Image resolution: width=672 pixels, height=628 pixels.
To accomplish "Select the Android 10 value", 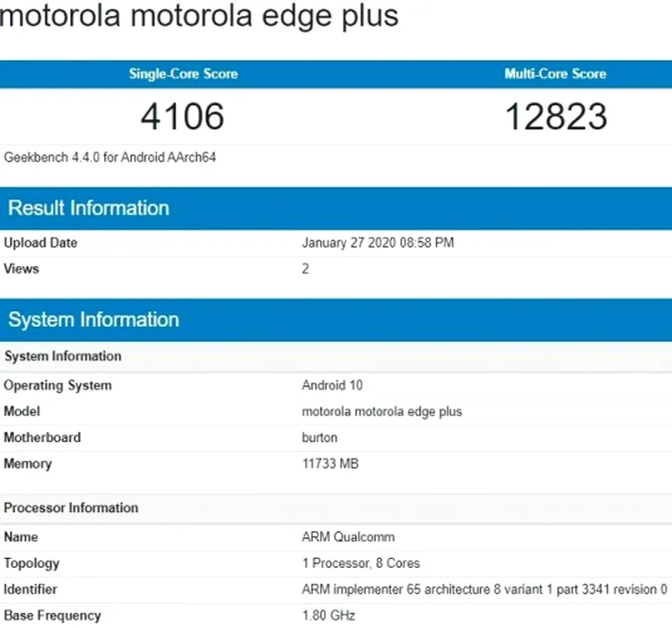I will click(330, 386).
